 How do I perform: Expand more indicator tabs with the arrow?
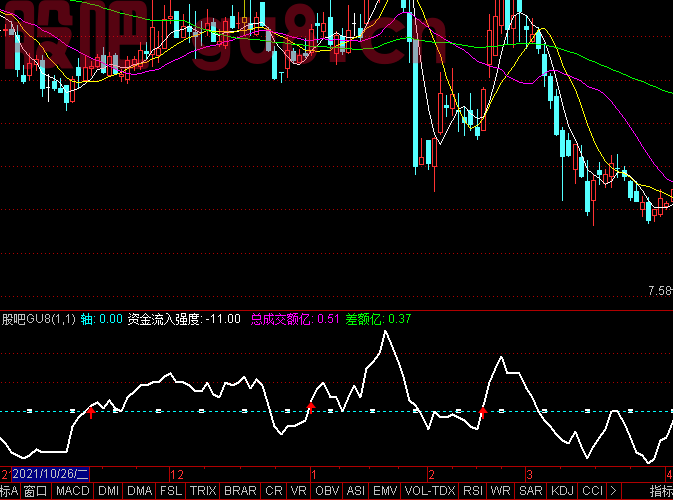coord(613,491)
